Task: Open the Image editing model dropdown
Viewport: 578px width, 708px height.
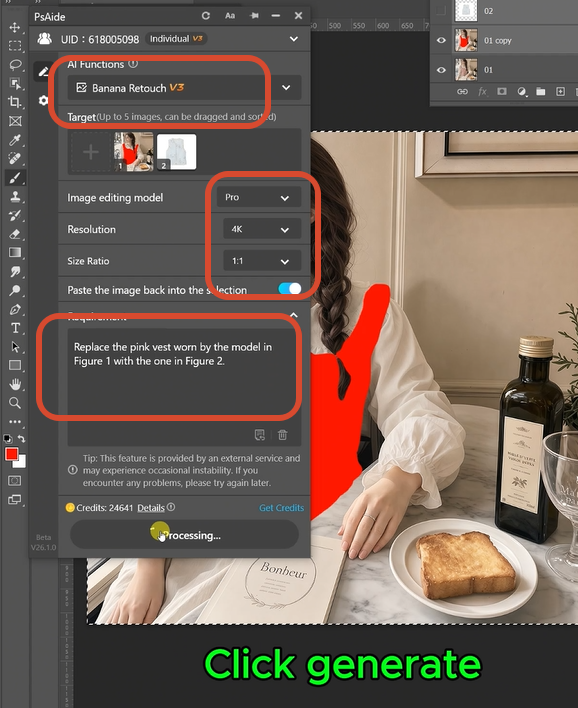Action: (259, 197)
